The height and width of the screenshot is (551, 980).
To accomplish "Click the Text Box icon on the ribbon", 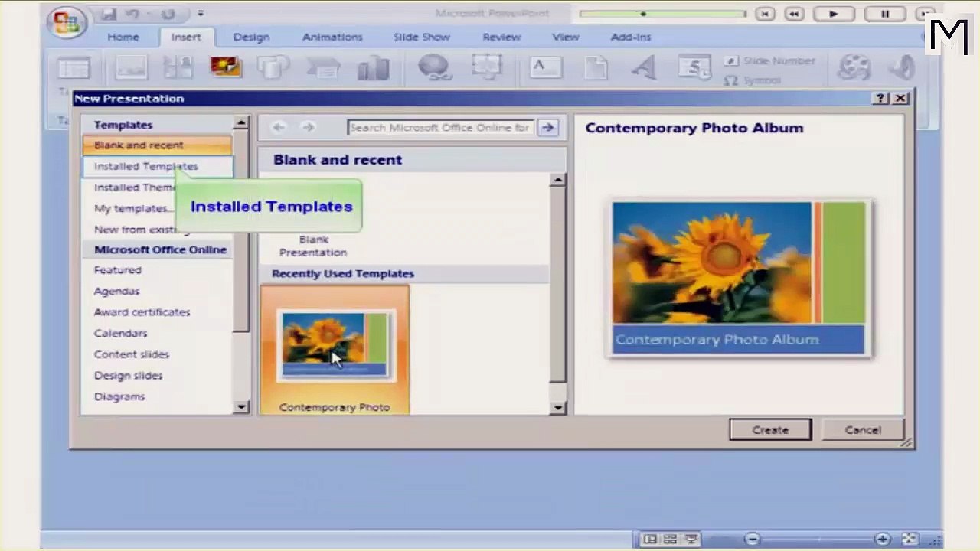I will coord(547,68).
